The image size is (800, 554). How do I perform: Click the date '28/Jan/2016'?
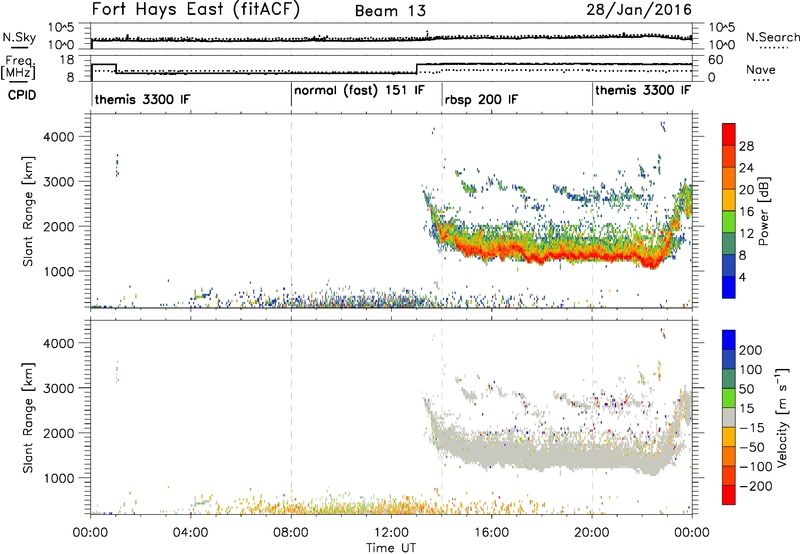[639, 10]
